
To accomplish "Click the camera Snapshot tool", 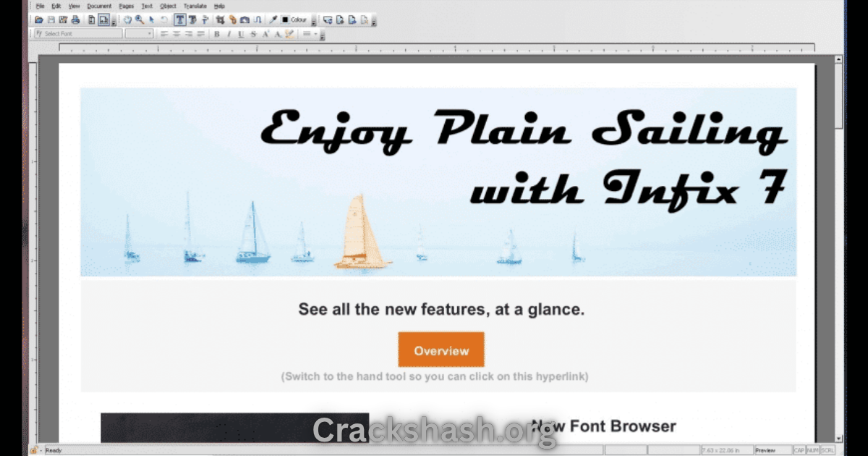I will click(244, 20).
